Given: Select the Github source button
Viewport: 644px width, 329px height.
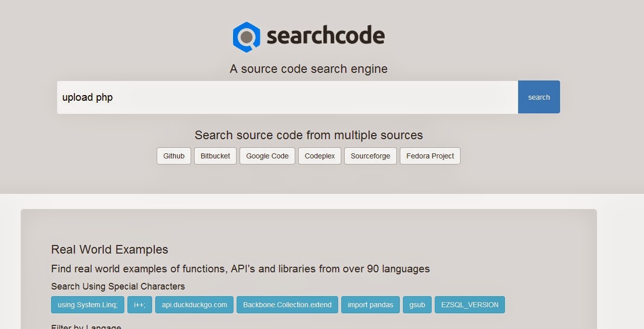Looking at the screenshot, I should point(174,156).
